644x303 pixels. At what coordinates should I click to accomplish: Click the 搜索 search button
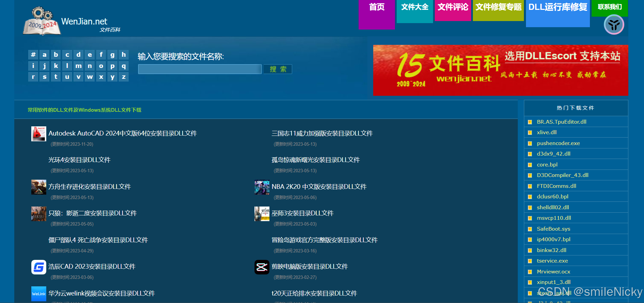point(278,69)
